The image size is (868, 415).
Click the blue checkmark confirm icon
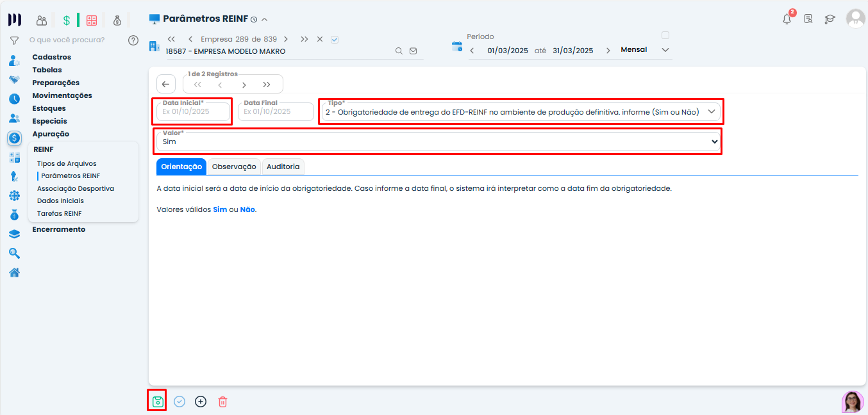click(179, 402)
